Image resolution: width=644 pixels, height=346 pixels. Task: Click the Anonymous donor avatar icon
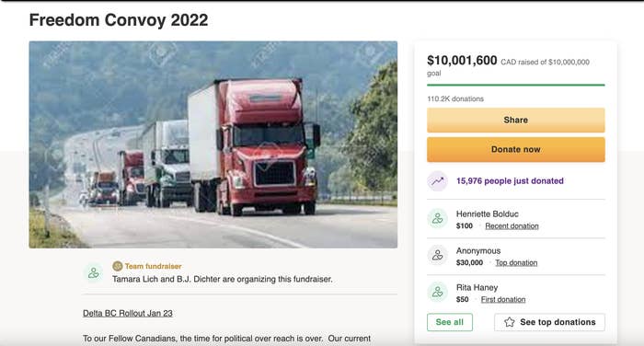pos(437,255)
